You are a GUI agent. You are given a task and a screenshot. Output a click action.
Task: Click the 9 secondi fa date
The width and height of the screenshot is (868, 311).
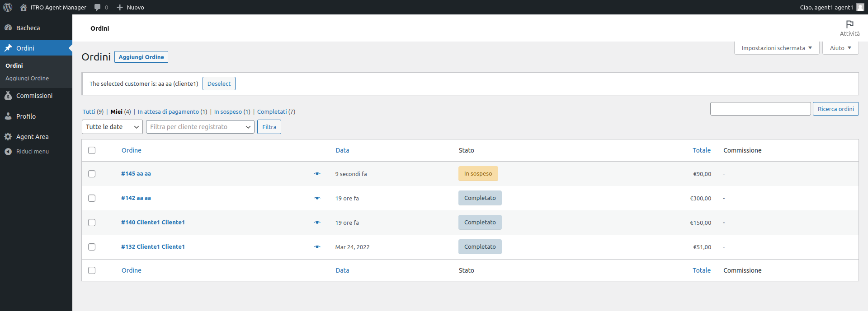click(x=351, y=174)
